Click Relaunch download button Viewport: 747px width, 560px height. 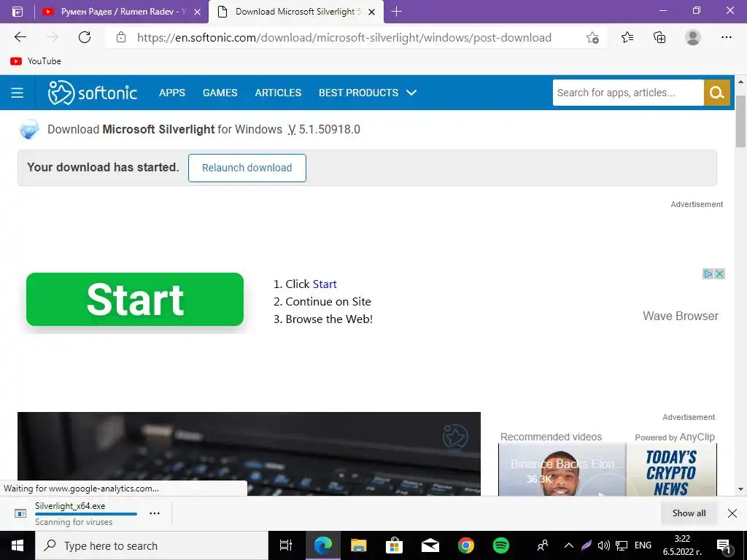tap(247, 168)
